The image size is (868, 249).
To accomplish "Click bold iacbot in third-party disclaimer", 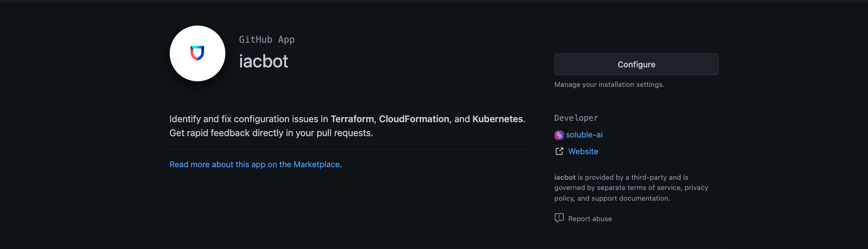I will coord(564,177).
